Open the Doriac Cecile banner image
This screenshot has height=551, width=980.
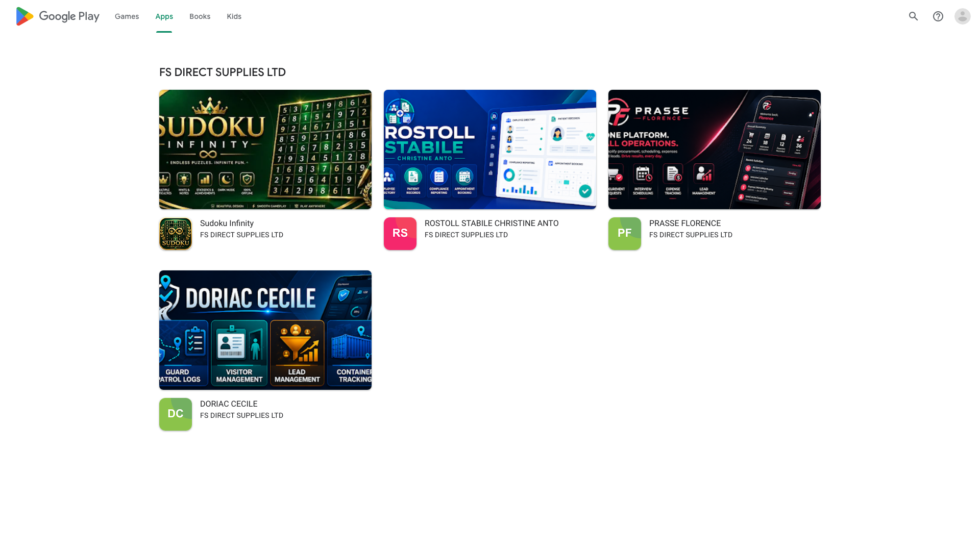pos(265,330)
